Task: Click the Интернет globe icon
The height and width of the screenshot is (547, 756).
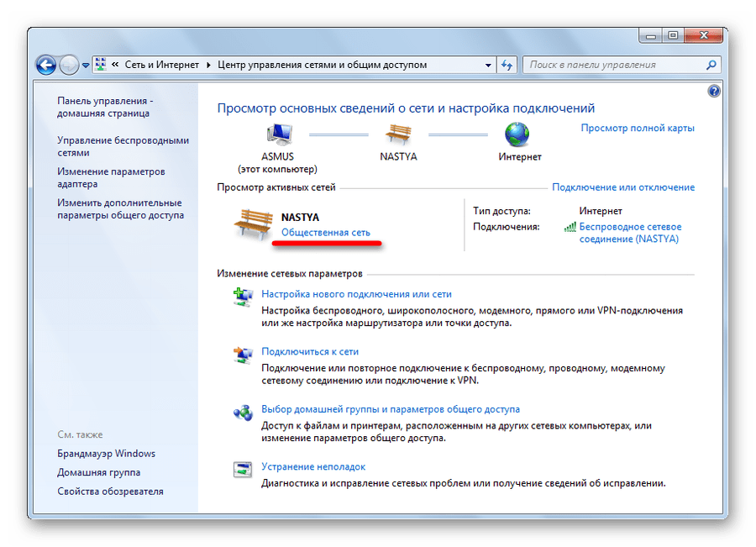Action: [518, 134]
